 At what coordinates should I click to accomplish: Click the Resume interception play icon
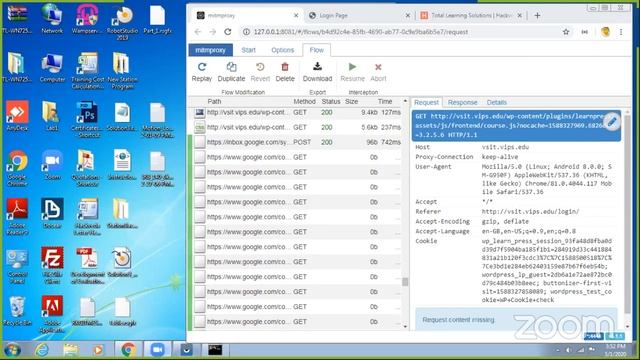[352, 67]
